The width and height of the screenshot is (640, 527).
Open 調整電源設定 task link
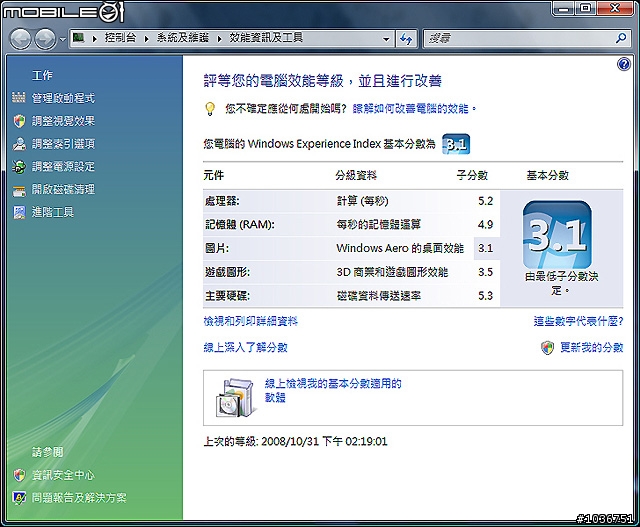(x=63, y=167)
